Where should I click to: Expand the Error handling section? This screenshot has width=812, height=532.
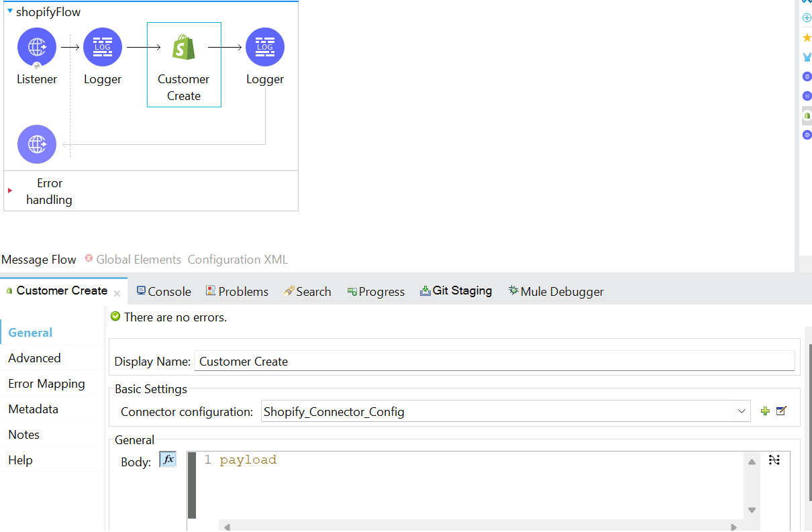[x=10, y=191]
